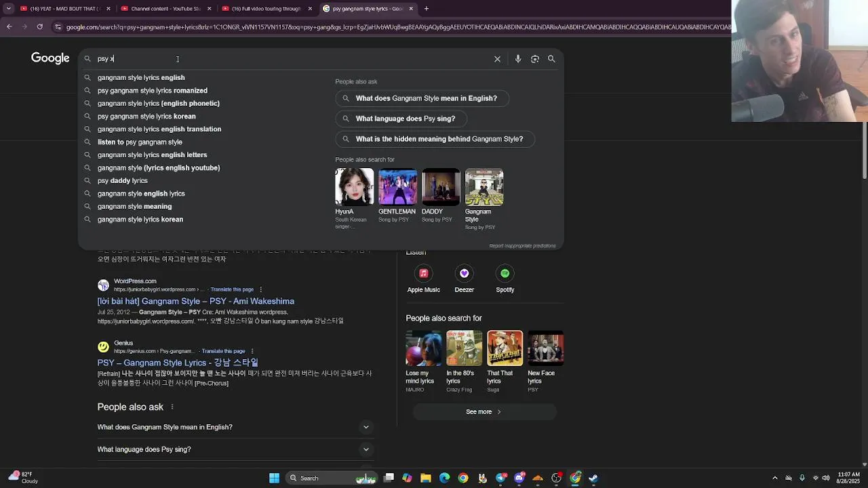The image size is (868, 488).
Task: Open a new tab with plus icon
Action: tap(427, 9)
